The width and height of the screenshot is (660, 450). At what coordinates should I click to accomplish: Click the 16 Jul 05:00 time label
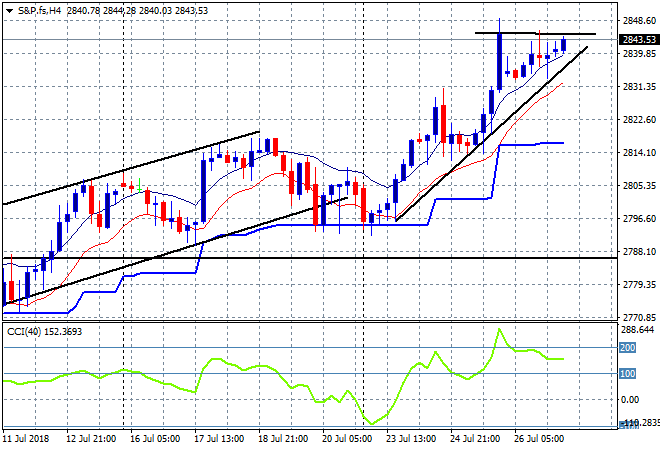click(155, 439)
